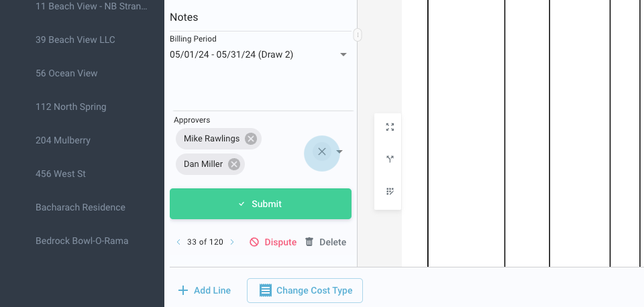The width and height of the screenshot is (644, 307).
Task: Click Add Line
Action: click(x=205, y=290)
